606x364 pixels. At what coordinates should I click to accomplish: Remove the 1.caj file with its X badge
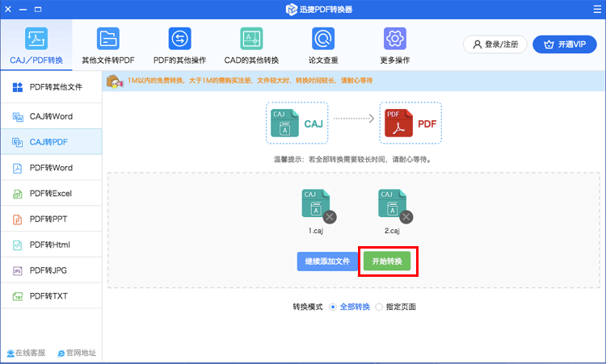pyautogui.click(x=330, y=217)
